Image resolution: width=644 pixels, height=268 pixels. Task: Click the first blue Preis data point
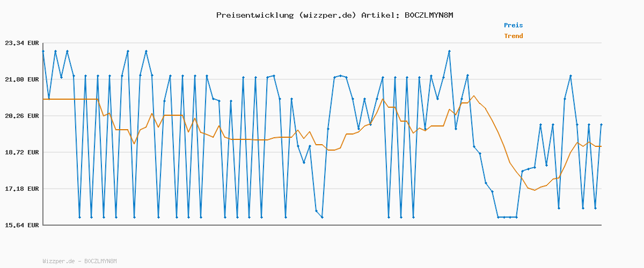[43, 51]
